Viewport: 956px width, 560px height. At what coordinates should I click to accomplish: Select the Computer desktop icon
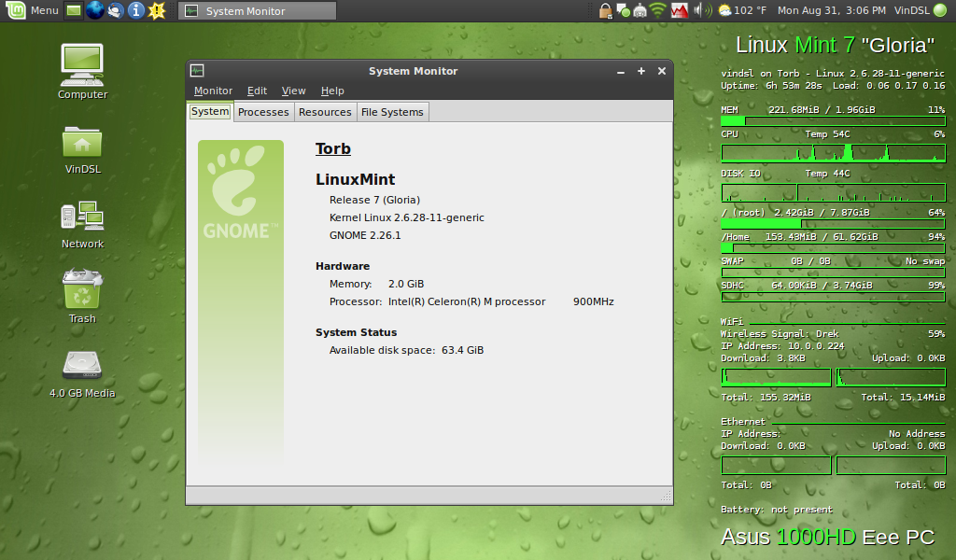82,71
